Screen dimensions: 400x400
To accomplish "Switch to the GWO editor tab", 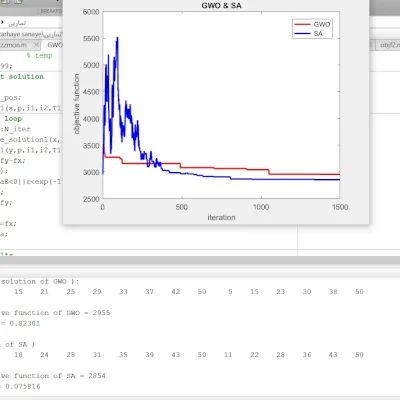I will 55,45.
